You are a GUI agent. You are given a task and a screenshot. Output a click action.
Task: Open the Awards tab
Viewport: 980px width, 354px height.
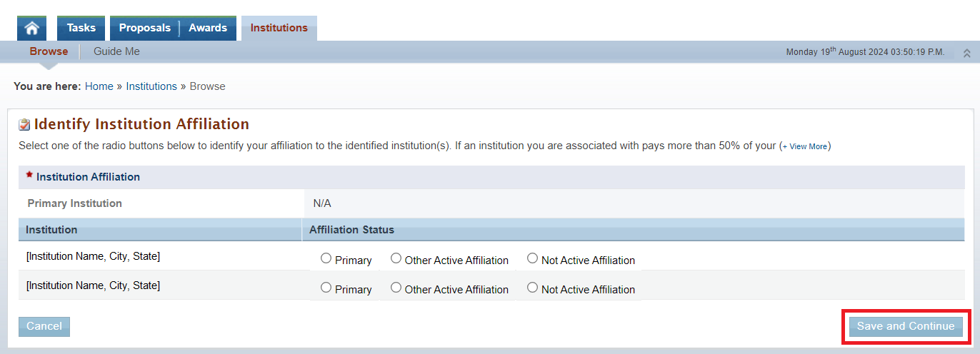208,28
